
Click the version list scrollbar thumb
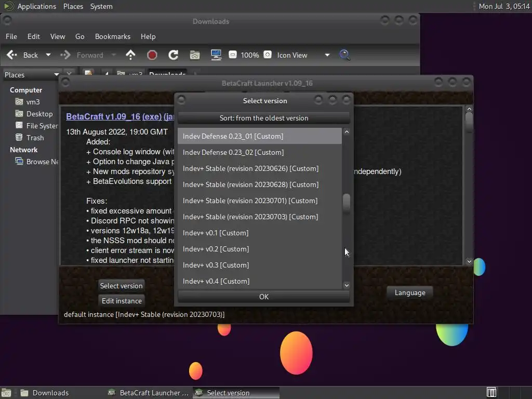(347, 203)
